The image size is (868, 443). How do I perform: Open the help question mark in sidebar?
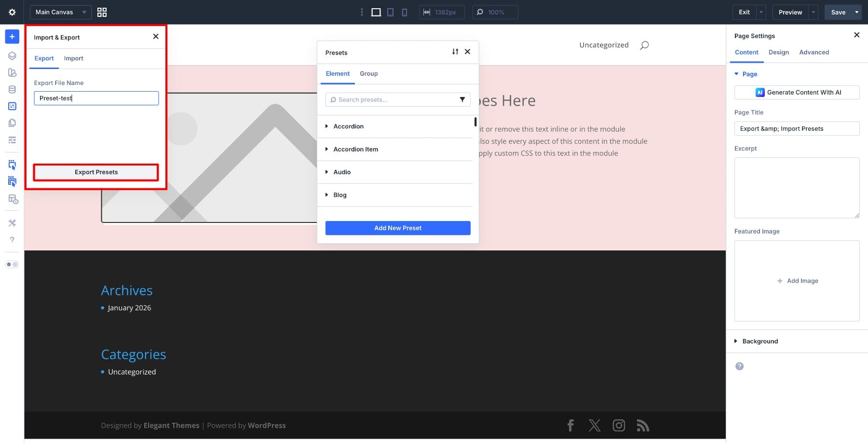[12, 240]
